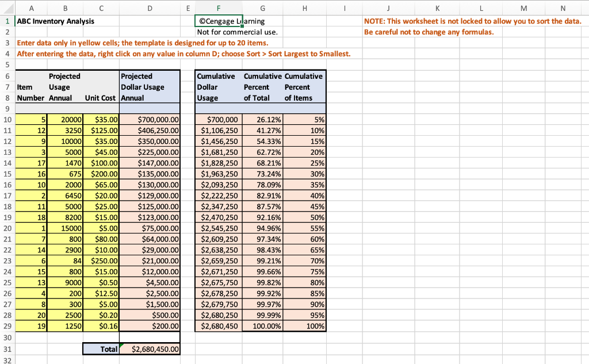The height and width of the screenshot is (364, 589).
Task: Click the cumulative usage $1,106,250 cell
Action: pyautogui.click(x=219, y=131)
